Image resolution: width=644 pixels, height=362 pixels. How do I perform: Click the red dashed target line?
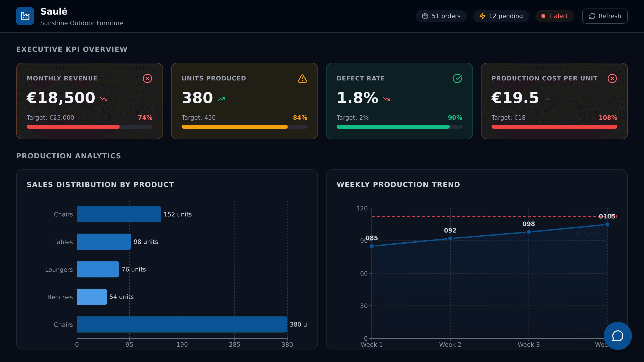point(490,216)
